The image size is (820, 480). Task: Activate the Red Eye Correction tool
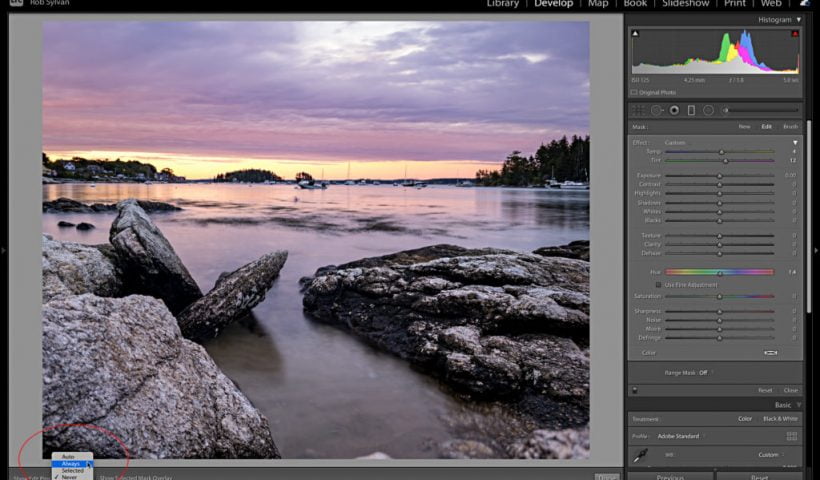[x=675, y=110]
